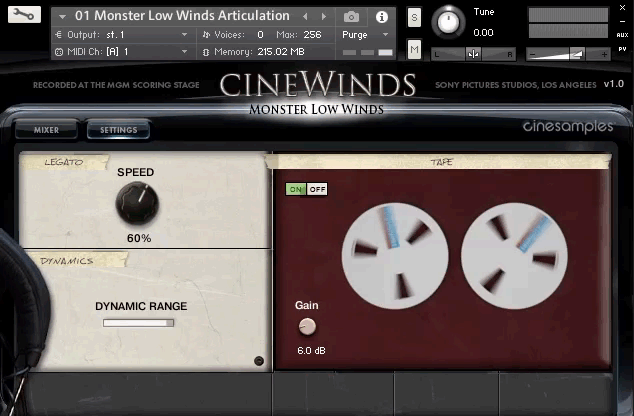The height and width of the screenshot is (416, 634).
Task: Minimize the instrument view with the dash button
Action: coord(622,21)
